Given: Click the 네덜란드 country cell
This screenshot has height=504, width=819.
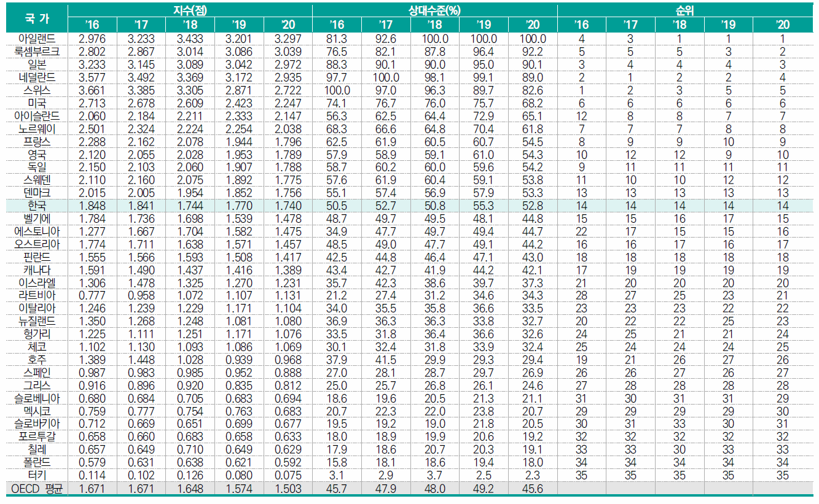Looking at the screenshot, I should click(x=37, y=77).
